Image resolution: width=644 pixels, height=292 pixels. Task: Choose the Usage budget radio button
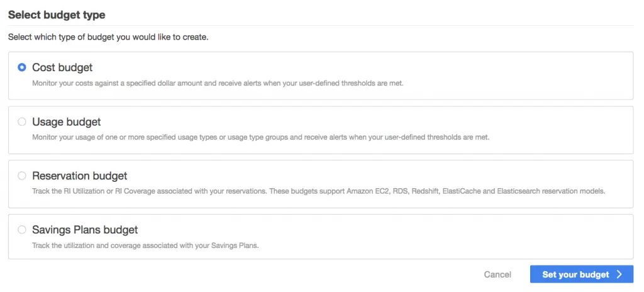(22, 121)
